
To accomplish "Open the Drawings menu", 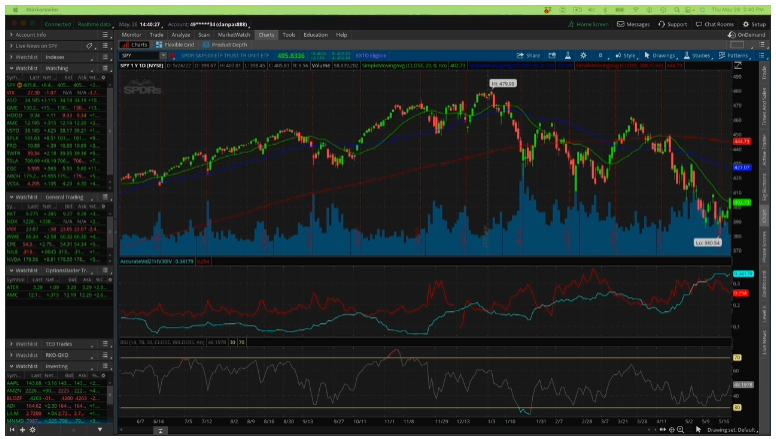I will (660, 55).
